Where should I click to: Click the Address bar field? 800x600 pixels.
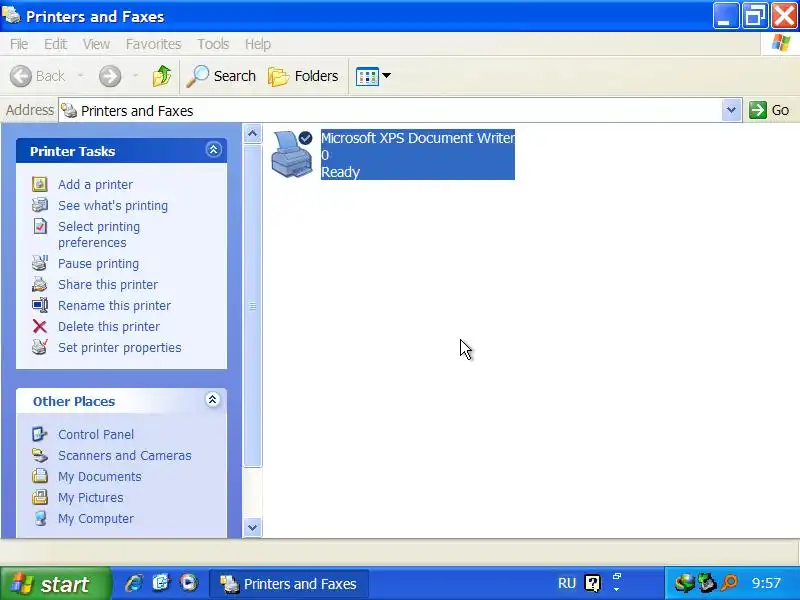(x=390, y=110)
